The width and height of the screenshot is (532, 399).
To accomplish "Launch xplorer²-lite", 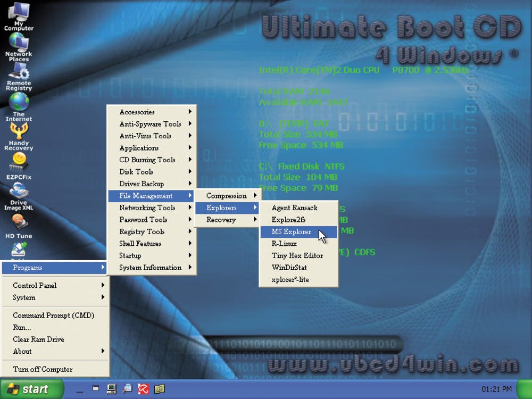I will [298, 280].
